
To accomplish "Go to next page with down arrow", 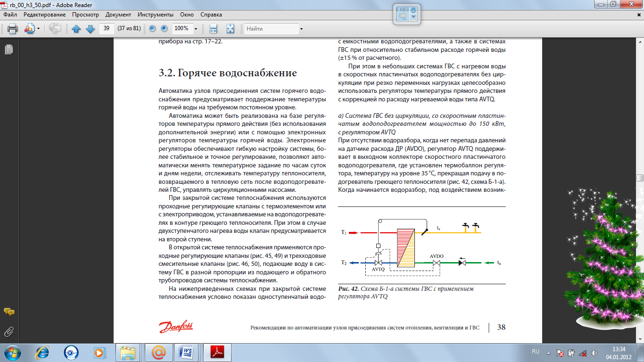I will (91, 29).
